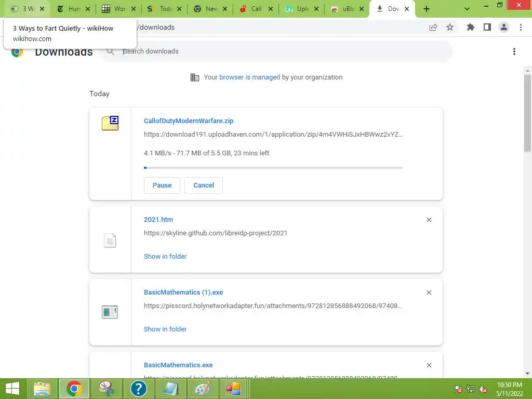This screenshot has width=532, height=399.
Task: Close the Downloads tab
Action: pyautogui.click(x=407, y=9)
